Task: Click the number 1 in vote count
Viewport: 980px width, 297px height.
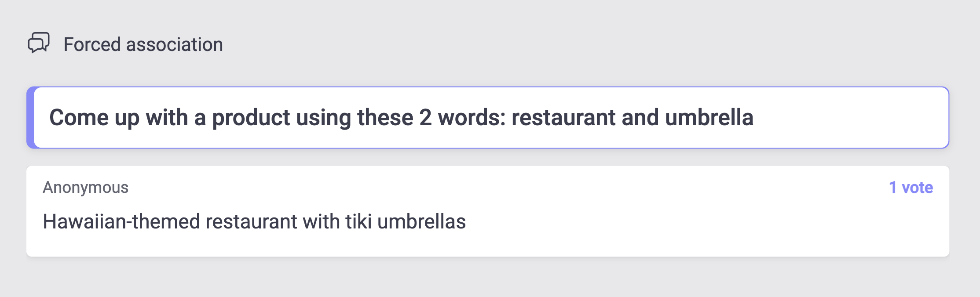Action: coord(893,188)
